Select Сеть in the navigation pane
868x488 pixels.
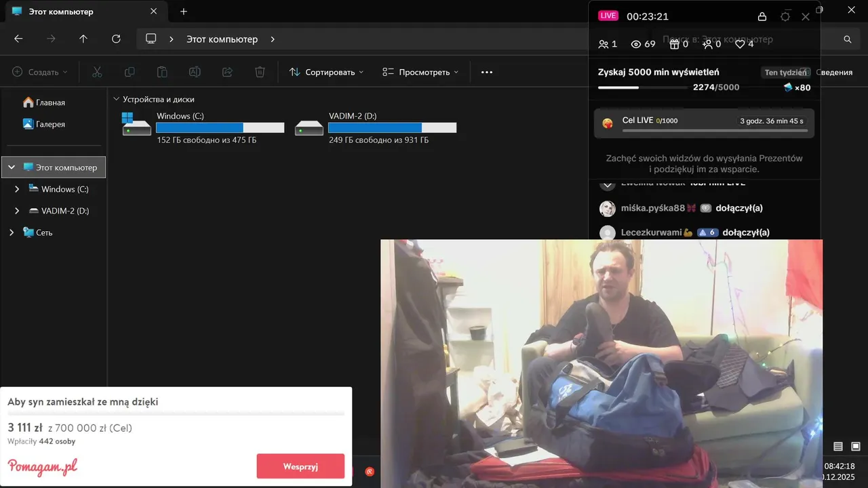tap(37, 232)
